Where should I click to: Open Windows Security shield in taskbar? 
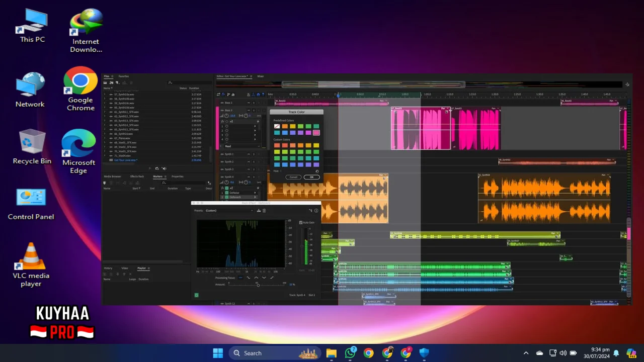(424, 353)
